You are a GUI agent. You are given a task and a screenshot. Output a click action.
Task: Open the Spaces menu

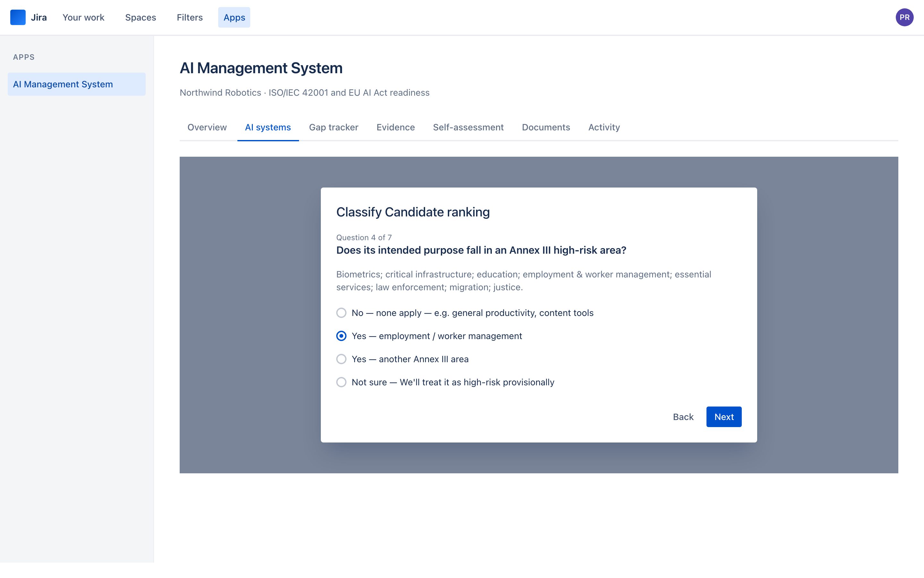(x=141, y=17)
